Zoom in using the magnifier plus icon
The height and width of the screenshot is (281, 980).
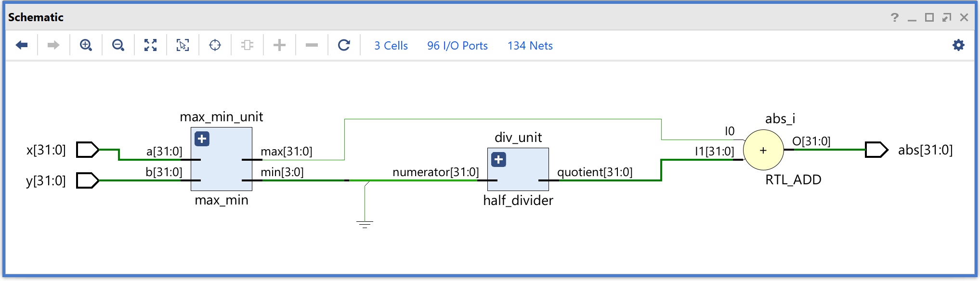coord(86,45)
